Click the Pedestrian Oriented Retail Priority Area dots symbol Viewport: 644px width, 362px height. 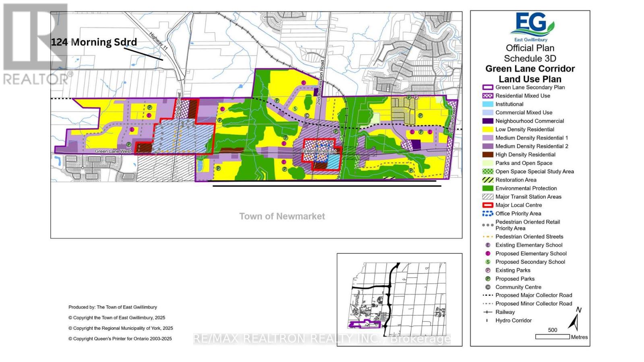point(488,225)
